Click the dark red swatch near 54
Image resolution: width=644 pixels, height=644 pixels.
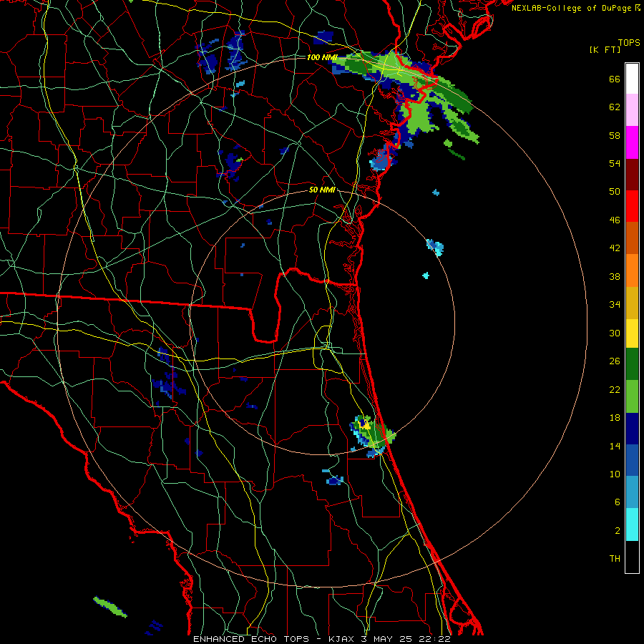pyautogui.click(x=632, y=175)
